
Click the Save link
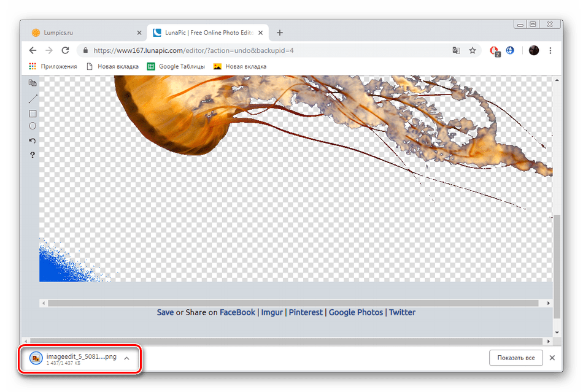coord(165,312)
